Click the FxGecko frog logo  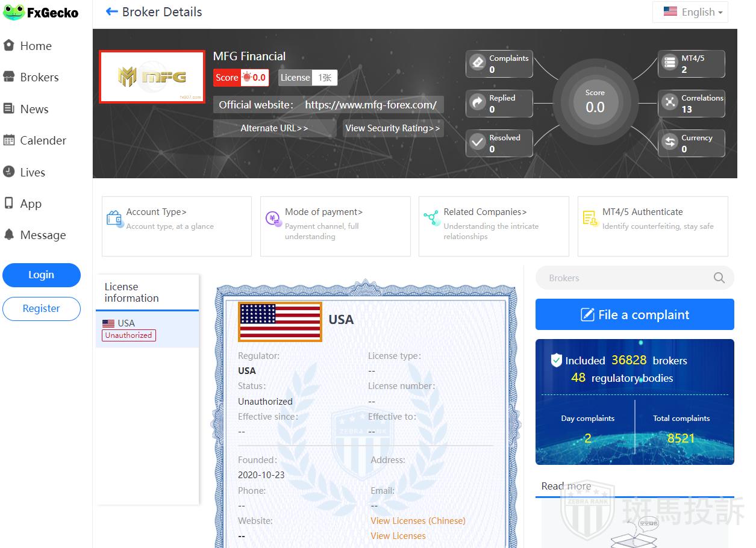click(13, 12)
